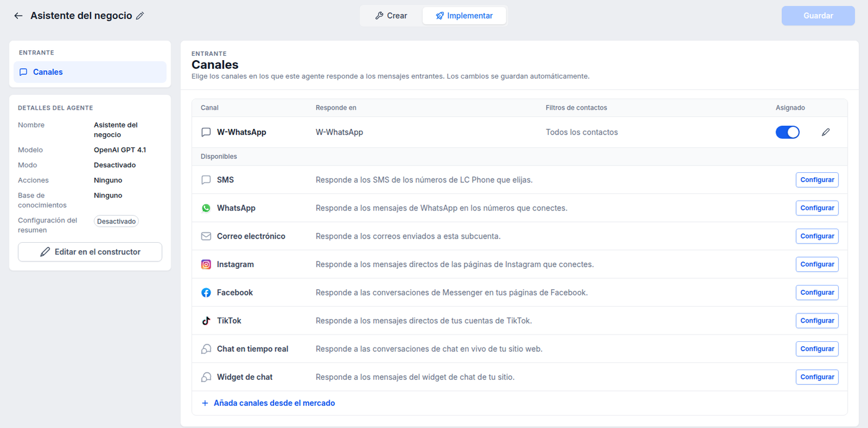Click the Base de conocimientos value Ninguno
The height and width of the screenshot is (428, 868).
[108, 195]
